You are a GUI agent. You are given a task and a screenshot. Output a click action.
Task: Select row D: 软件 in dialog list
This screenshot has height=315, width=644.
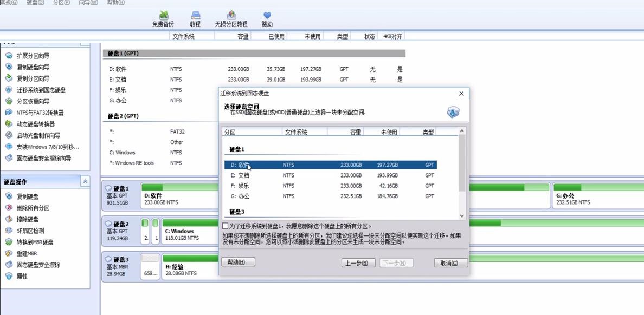[331, 165]
